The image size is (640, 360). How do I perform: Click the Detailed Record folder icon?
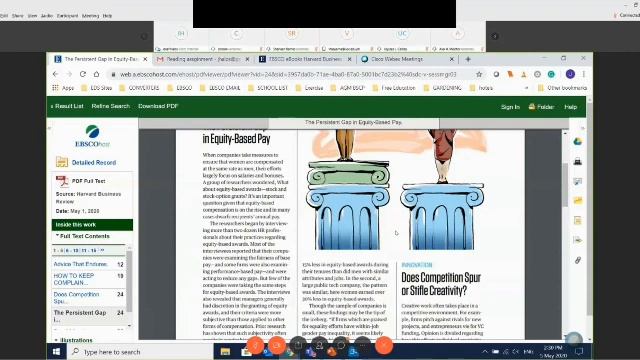(62, 162)
